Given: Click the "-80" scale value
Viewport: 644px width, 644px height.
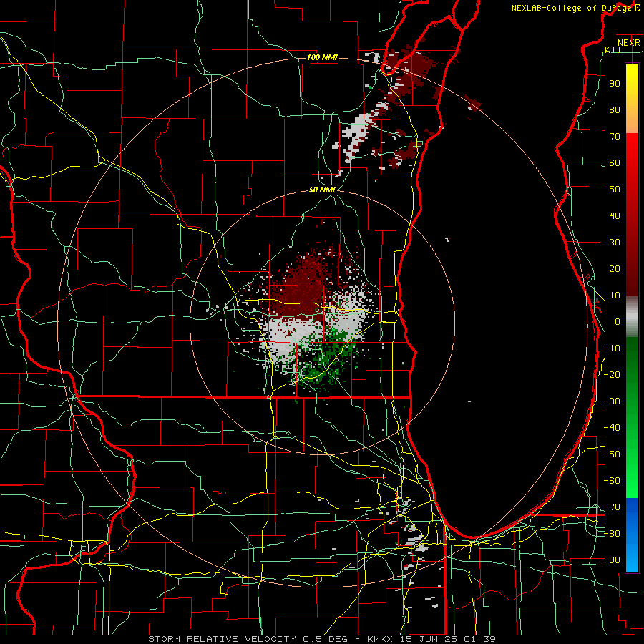Looking at the screenshot, I should [612, 534].
